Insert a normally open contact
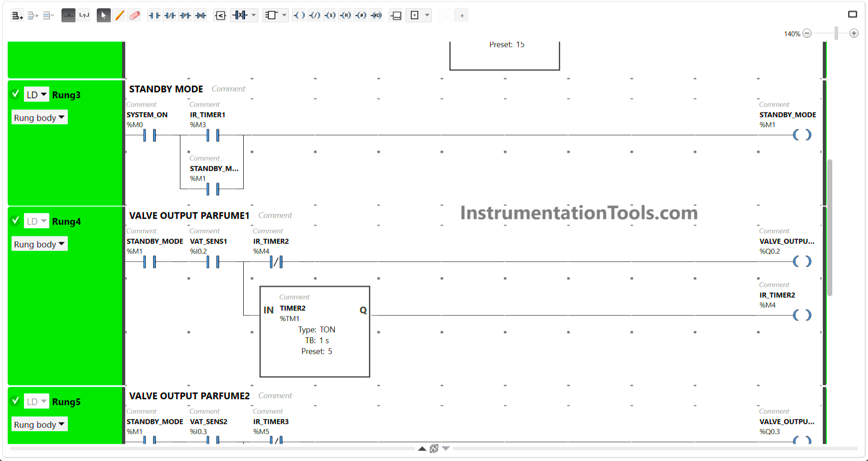 [x=154, y=16]
